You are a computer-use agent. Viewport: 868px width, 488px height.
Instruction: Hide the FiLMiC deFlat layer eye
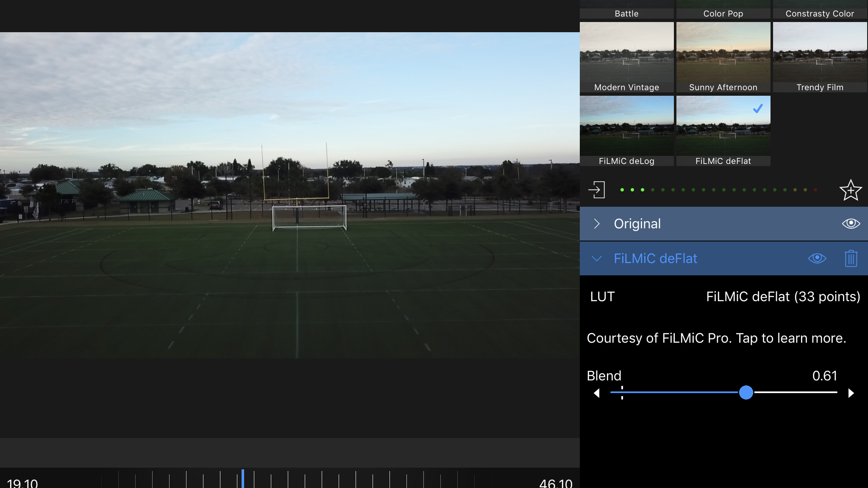817,258
